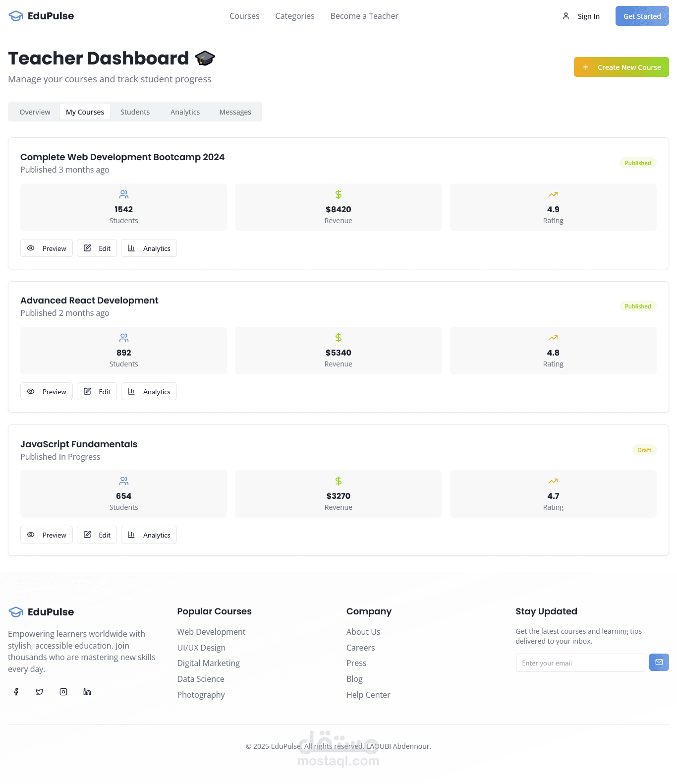Open the Twitter social icon link
This screenshot has width=677, height=784.
pos(40,692)
